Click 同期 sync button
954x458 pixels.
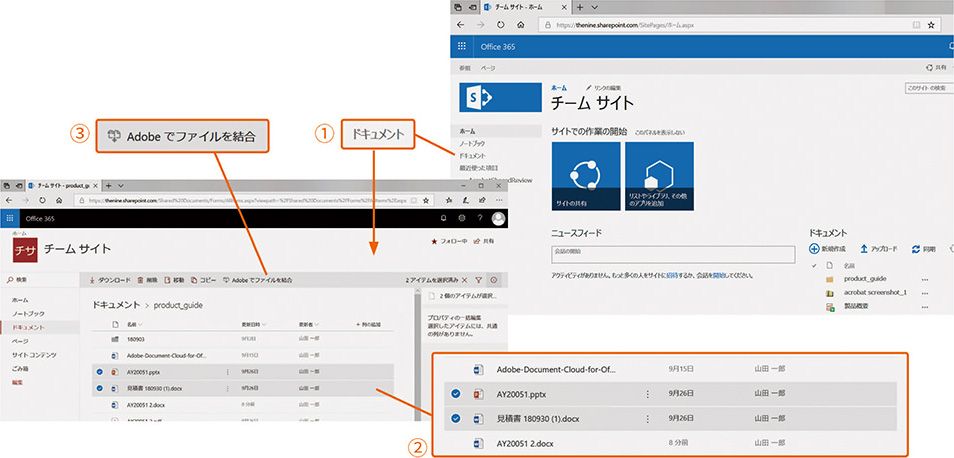pyautogui.click(x=924, y=249)
